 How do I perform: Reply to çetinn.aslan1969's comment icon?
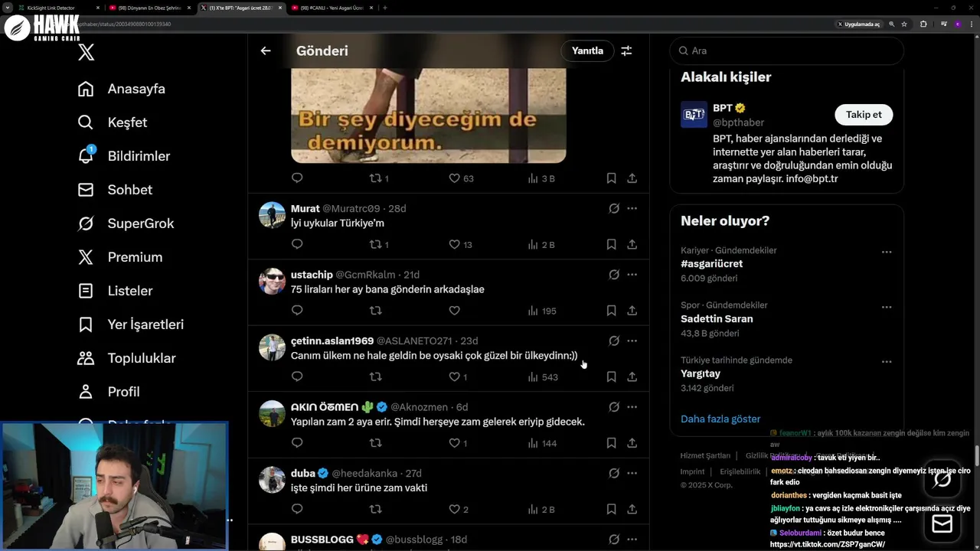click(297, 377)
